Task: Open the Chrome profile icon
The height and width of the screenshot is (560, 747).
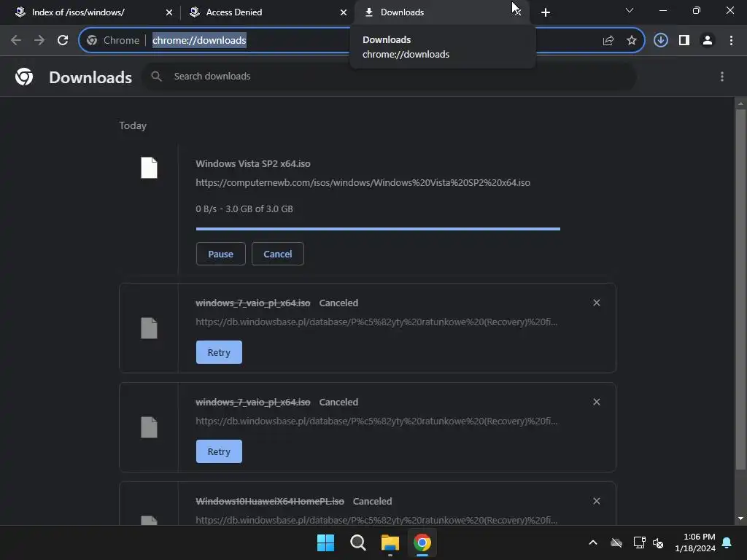Action: [x=708, y=41]
